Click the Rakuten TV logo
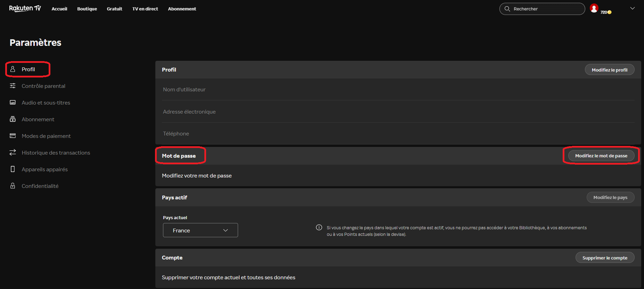644x289 pixels. (x=25, y=8)
